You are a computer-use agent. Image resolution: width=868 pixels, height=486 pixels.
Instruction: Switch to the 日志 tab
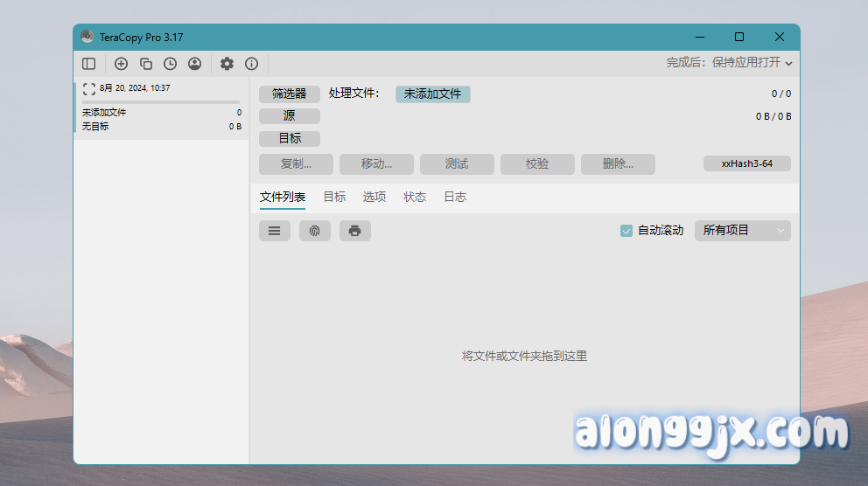455,198
